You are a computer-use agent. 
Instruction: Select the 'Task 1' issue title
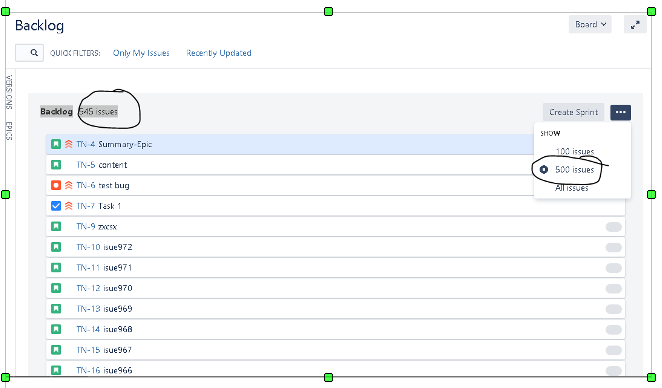[x=110, y=206]
